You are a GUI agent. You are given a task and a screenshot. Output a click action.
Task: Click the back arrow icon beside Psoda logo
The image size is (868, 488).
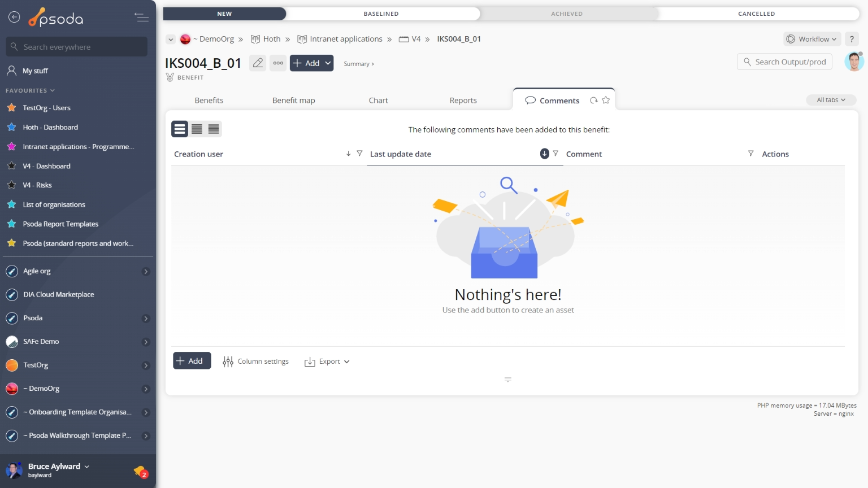(x=14, y=18)
